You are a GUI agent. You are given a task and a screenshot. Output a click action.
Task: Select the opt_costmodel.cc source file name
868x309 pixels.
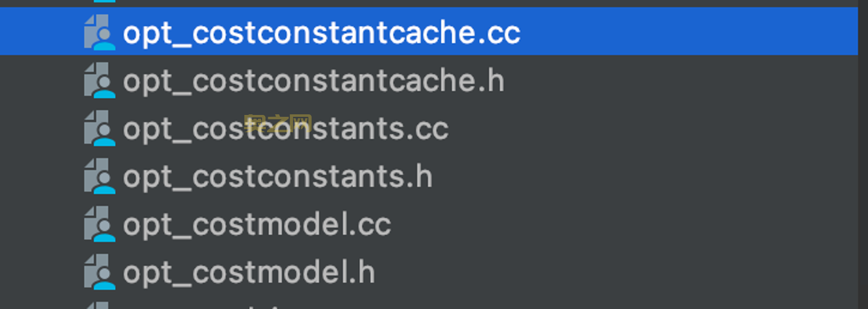tap(257, 224)
